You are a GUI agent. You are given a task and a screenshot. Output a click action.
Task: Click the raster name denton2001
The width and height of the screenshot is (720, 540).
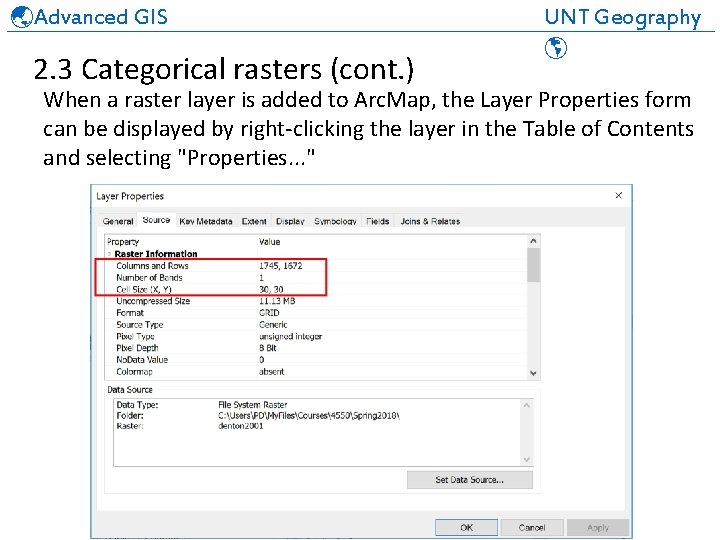[241, 426]
